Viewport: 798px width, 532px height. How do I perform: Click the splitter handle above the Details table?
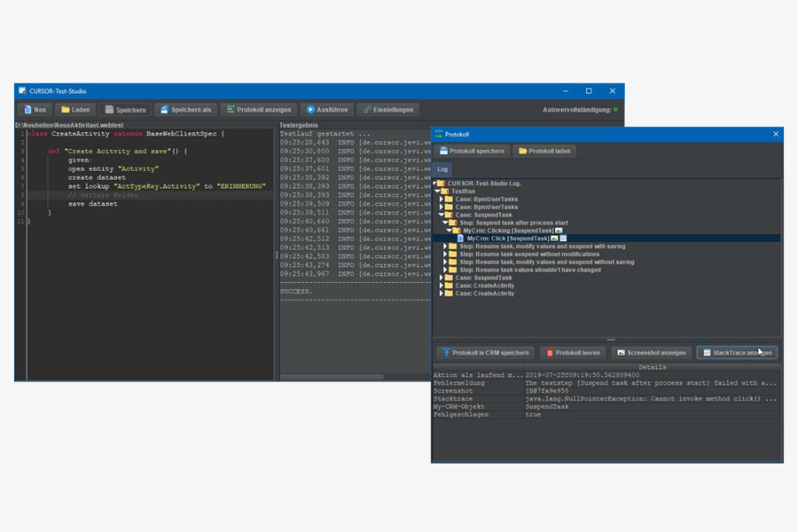pos(609,340)
